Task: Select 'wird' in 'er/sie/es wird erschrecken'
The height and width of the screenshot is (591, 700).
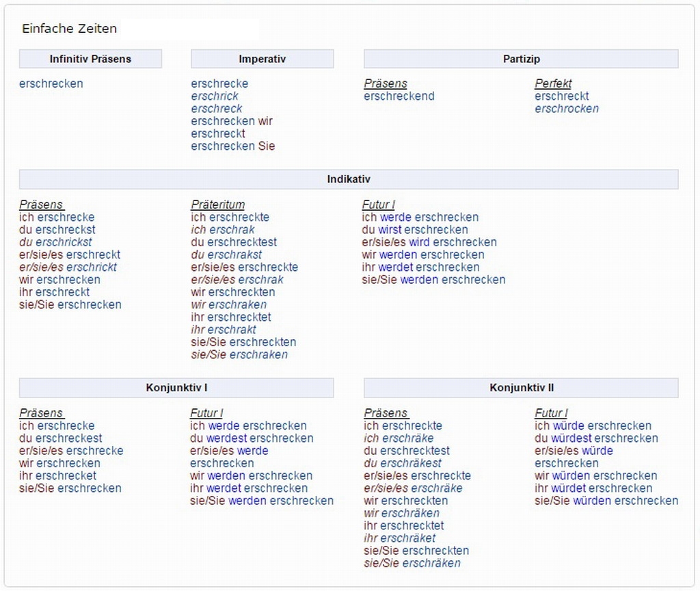Action: (x=419, y=242)
